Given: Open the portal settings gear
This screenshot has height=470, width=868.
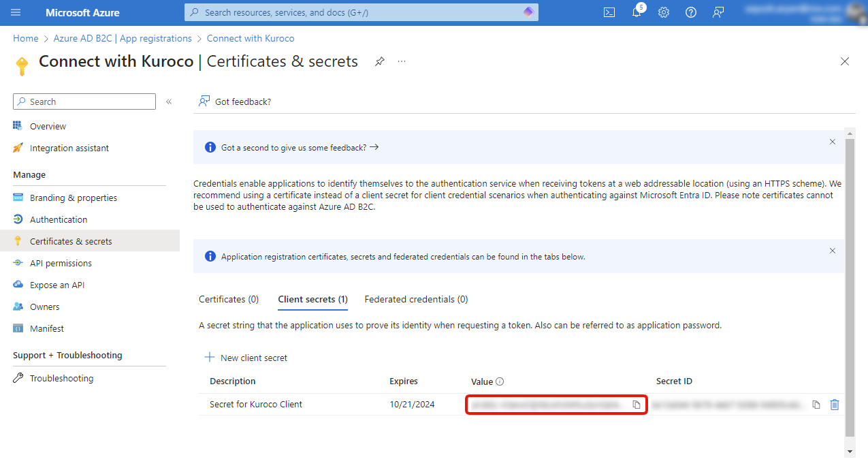Looking at the screenshot, I should click(x=663, y=12).
